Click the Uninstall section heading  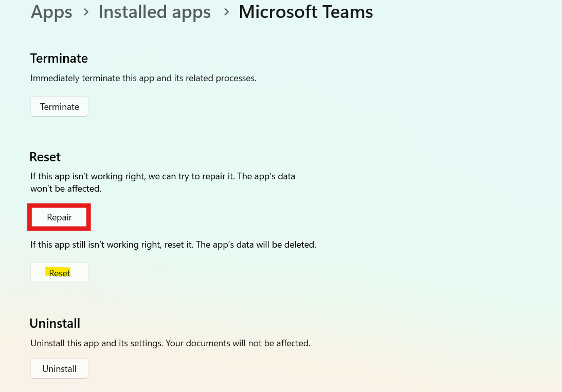[x=55, y=323]
